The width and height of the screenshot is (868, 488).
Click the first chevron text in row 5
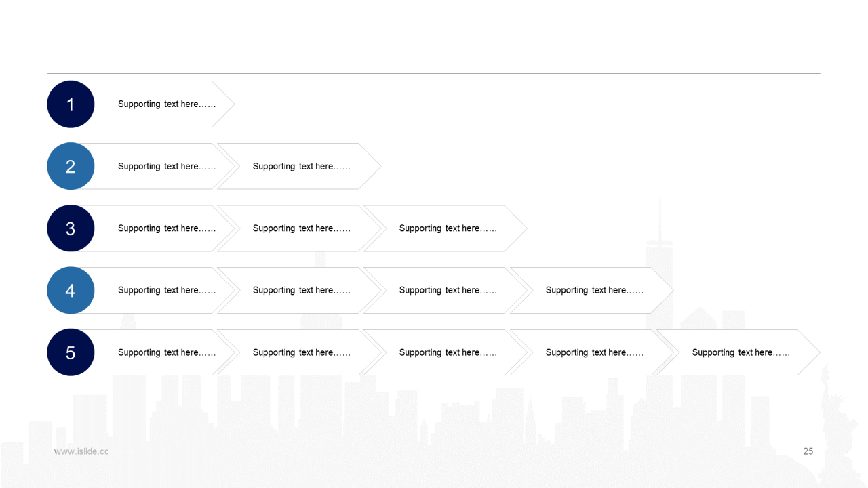(x=167, y=352)
